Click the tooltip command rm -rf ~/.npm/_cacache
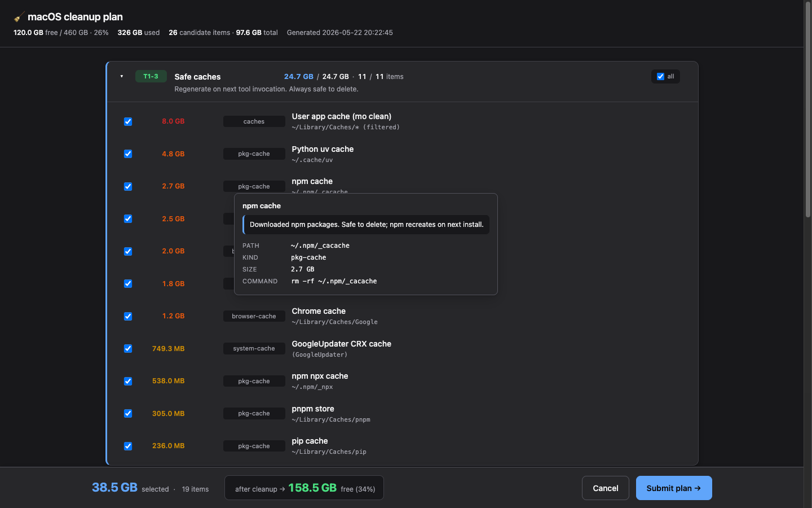This screenshot has width=812, height=508. coord(334,281)
